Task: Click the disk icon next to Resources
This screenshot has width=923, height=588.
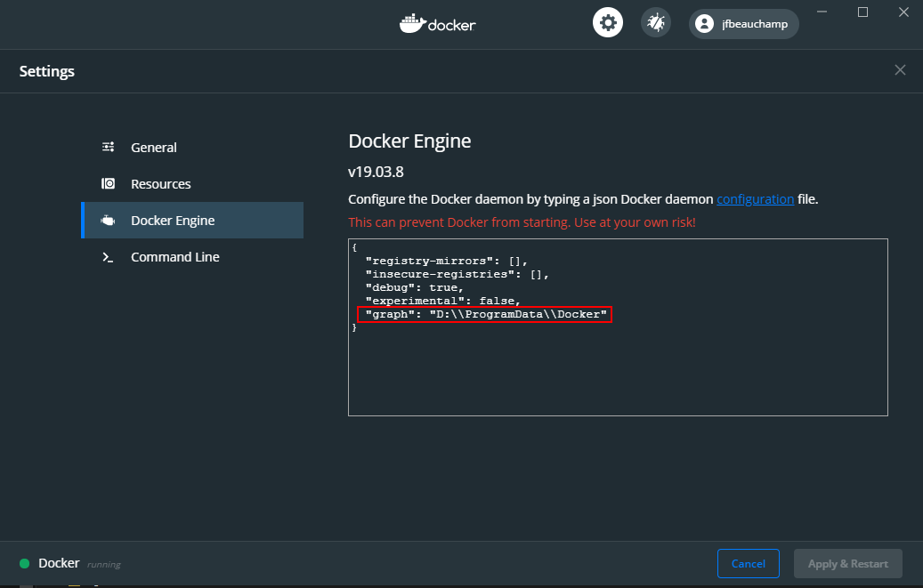Action: coord(108,184)
